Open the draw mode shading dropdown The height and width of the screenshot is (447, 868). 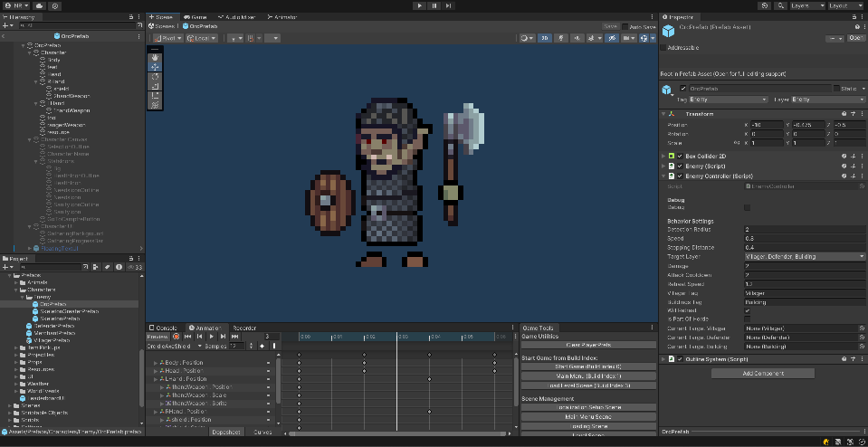tap(527, 38)
